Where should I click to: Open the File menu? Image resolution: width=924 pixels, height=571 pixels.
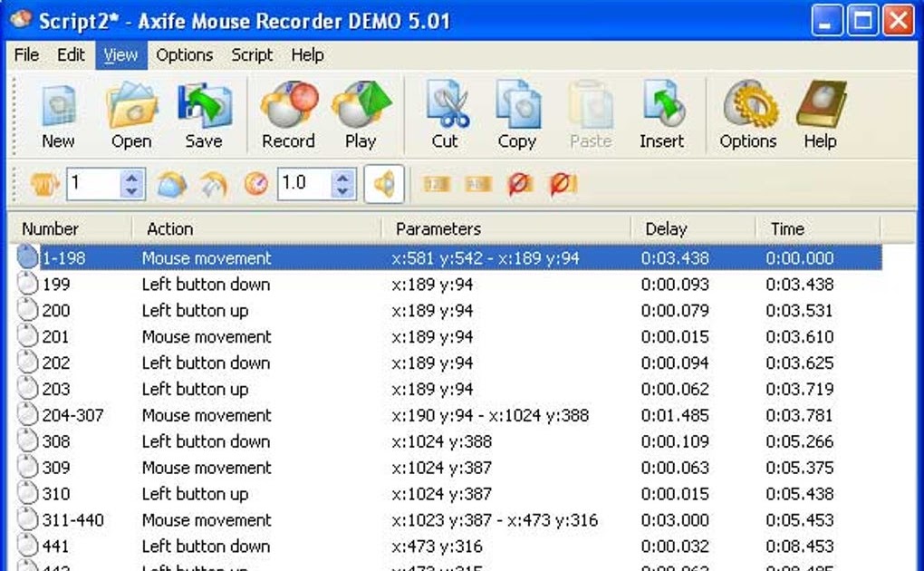(26, 55)
